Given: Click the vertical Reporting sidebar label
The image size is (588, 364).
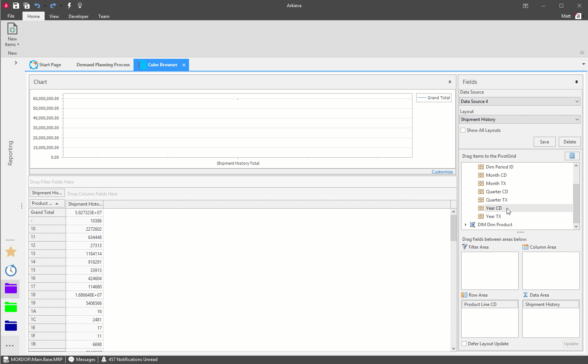Looking at the screenshot, I should [10, 153].
